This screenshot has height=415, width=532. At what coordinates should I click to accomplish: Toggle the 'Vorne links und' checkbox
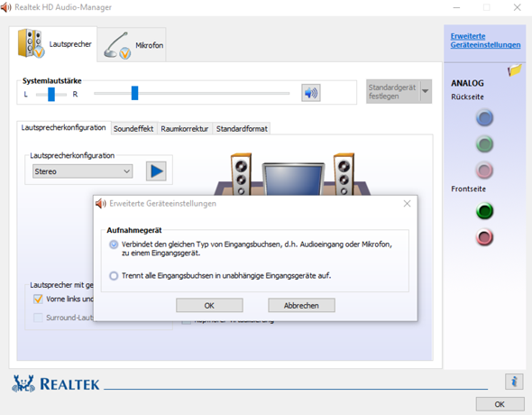tap(38, 299)
